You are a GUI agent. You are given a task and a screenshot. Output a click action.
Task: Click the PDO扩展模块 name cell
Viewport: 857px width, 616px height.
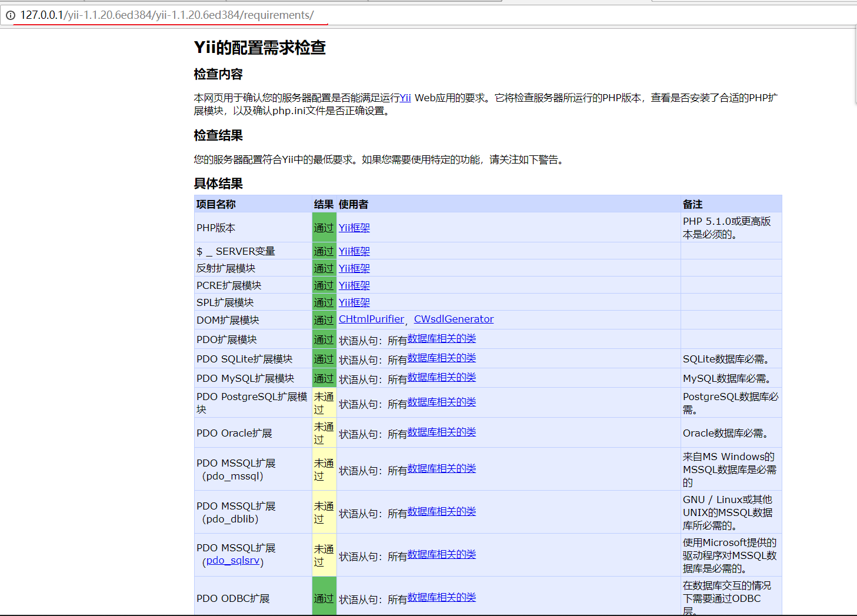point(253,339)
